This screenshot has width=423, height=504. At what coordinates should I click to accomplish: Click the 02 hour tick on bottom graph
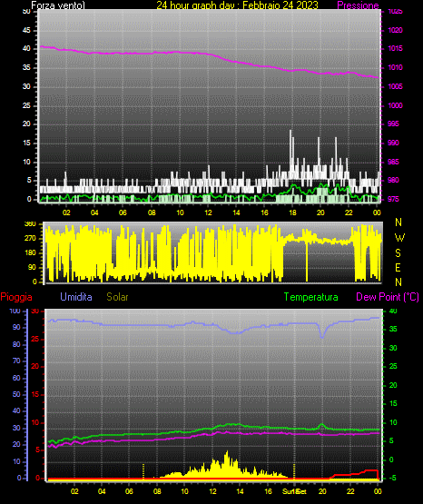(74, 491)
